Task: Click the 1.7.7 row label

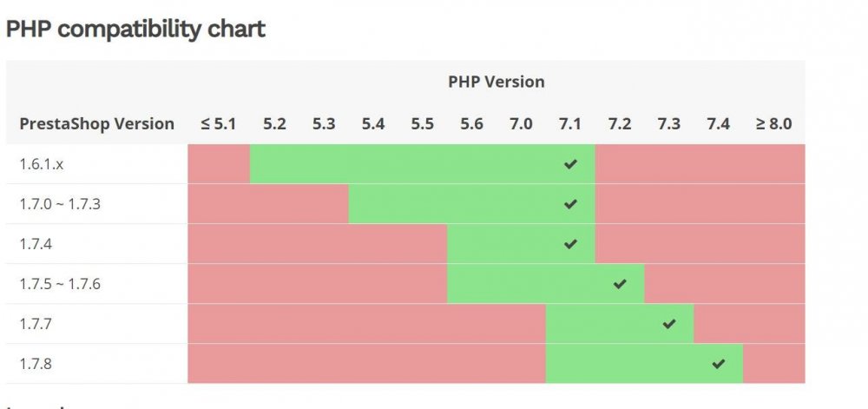Action: tap(36, 324)
